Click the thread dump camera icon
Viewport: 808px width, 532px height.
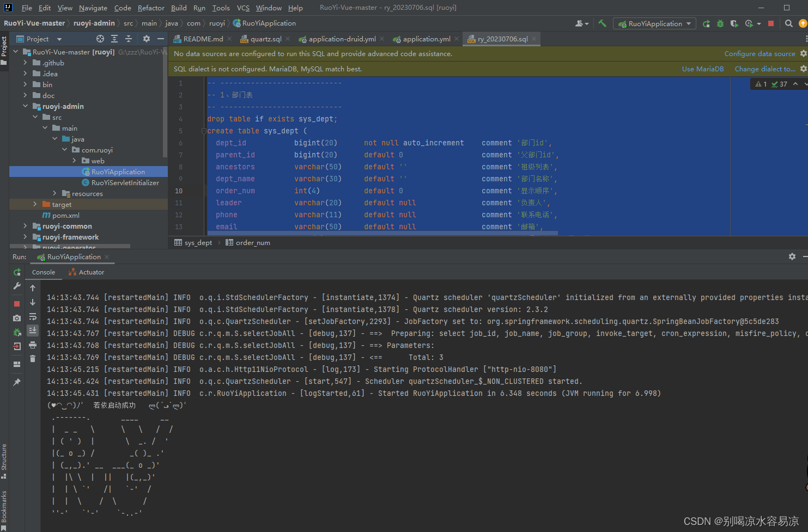pos(17,318)
